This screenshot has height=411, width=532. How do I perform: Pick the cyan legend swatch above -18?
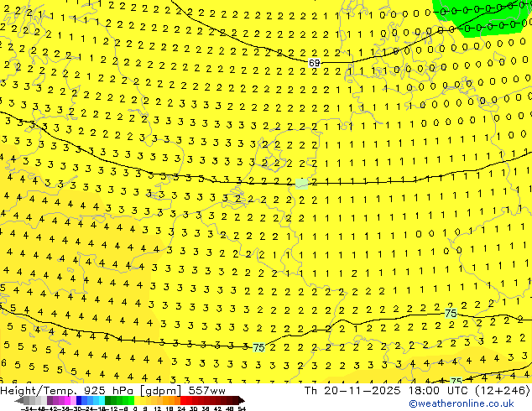pyautogui.click(x=102, y=400)
